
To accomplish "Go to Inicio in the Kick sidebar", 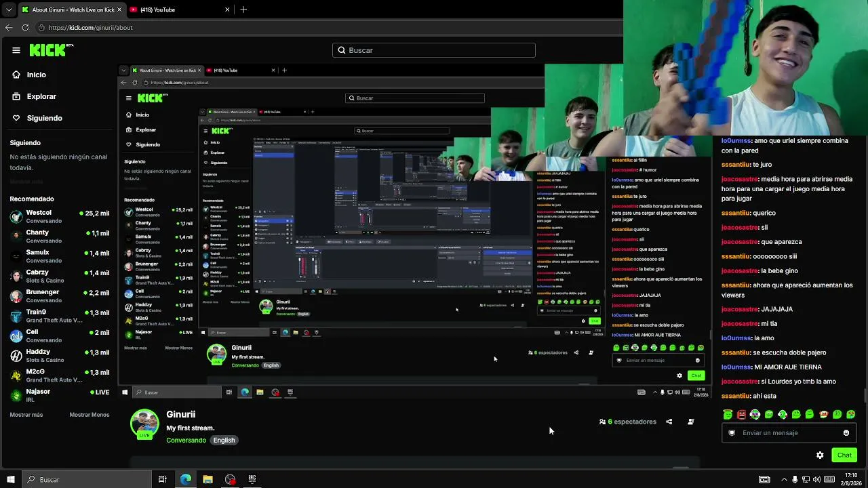I will pos(30,75).
